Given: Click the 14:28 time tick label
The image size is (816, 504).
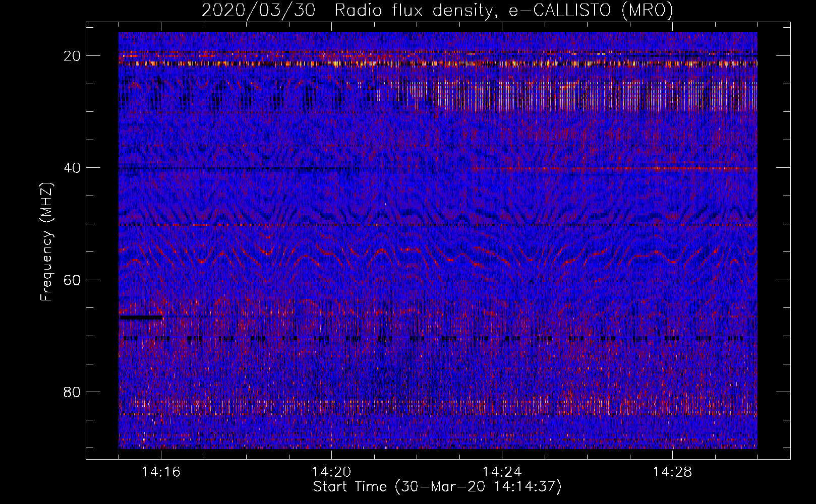Looking at the screenshot, I should [672, 472].
